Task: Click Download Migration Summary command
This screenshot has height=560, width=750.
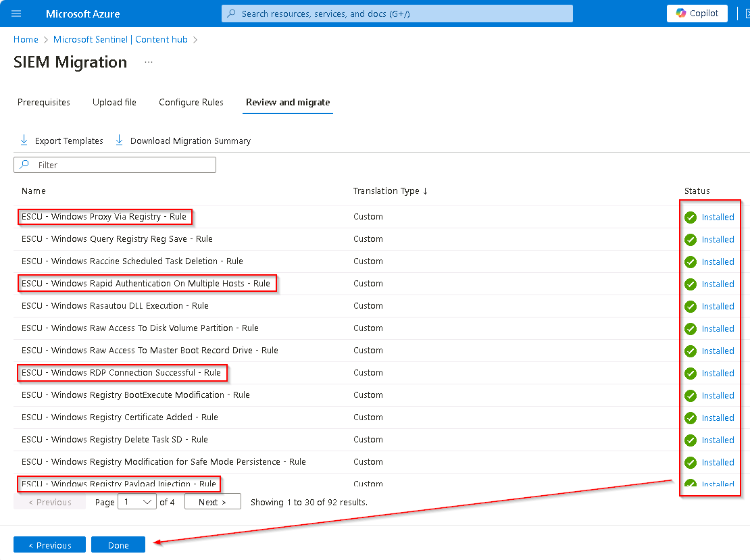Action: pos(182,141)
